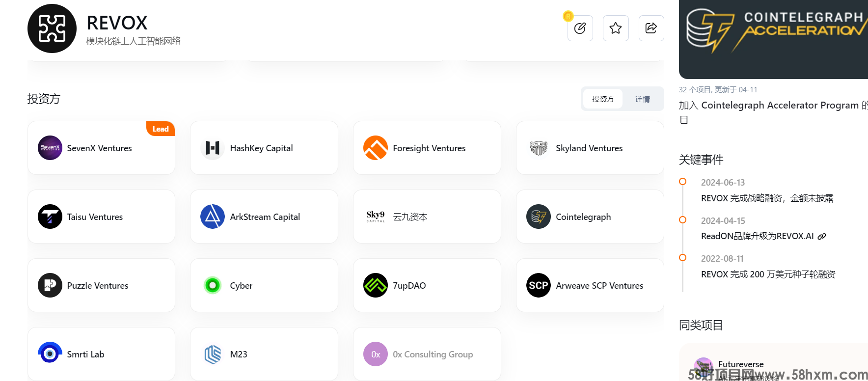Click the SevenX Ventures logo
The height and width of the screenshot is (381, 868).
(50, 148)
